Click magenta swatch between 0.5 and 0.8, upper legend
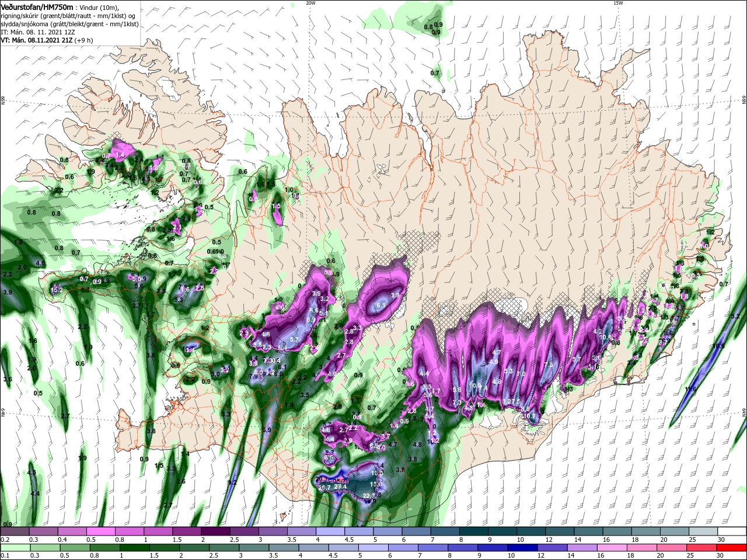Viewport: 747px width, 560px height. pyautogui.click(x=100, y=531)
